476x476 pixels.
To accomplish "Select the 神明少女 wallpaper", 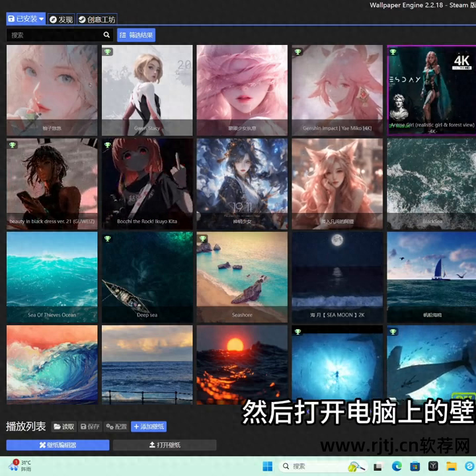I will [x=242, y=184].
